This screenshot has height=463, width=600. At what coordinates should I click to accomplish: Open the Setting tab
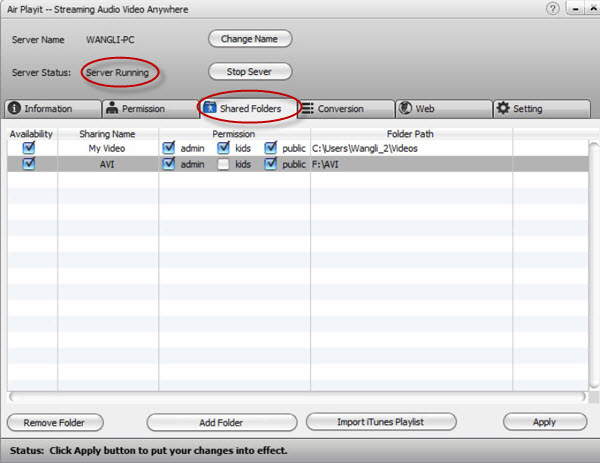(542, 109)
